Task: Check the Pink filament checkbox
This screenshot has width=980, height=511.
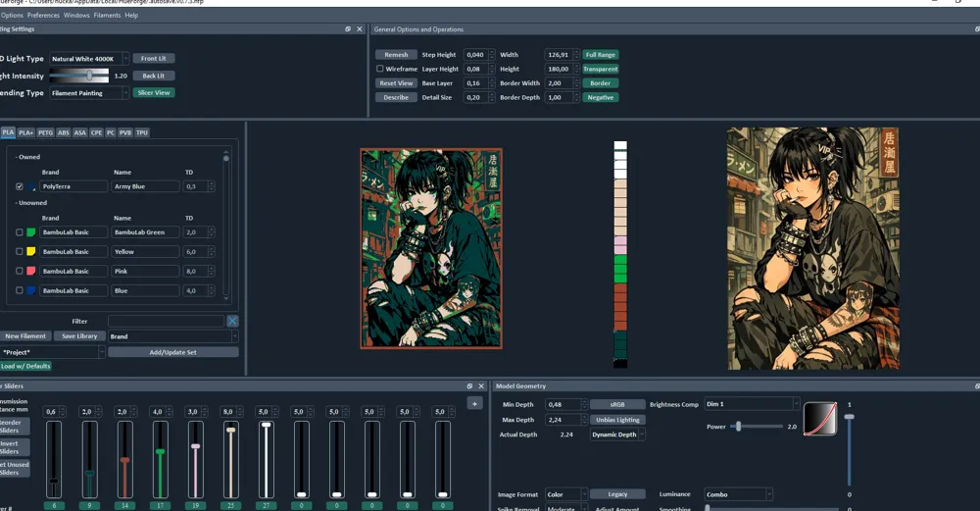Action: [20, 271]
